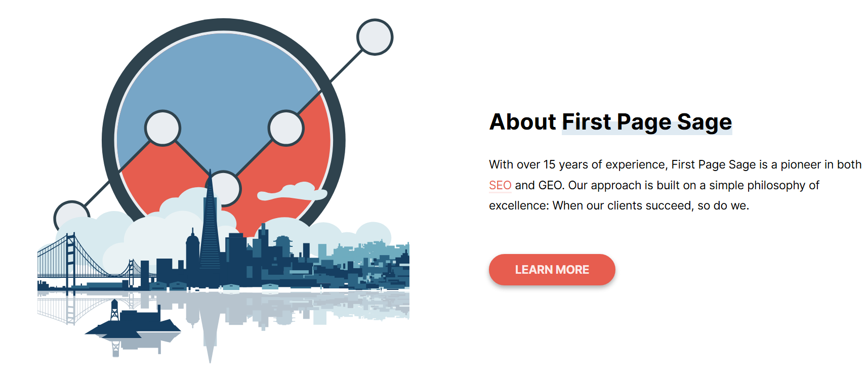
Task: Click the left graph node inside the blue area
Action: tap(162, 128)
